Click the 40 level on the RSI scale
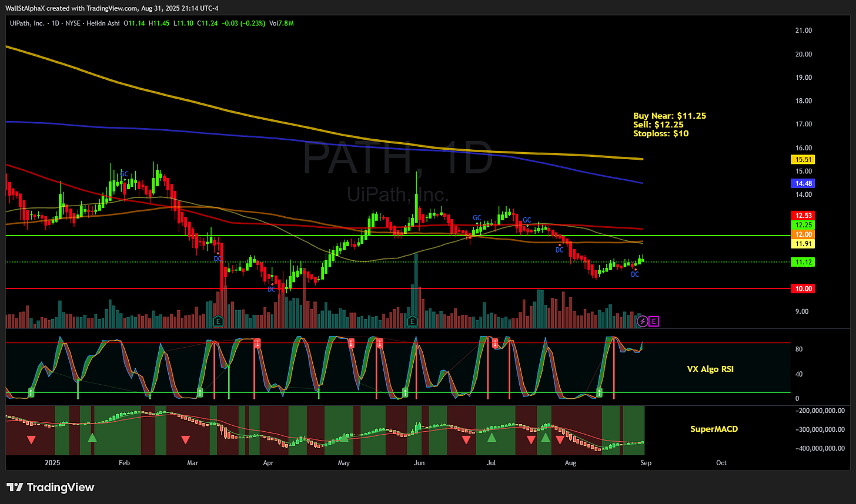Screen dimensions: 856x504 (x=798, y=374)
